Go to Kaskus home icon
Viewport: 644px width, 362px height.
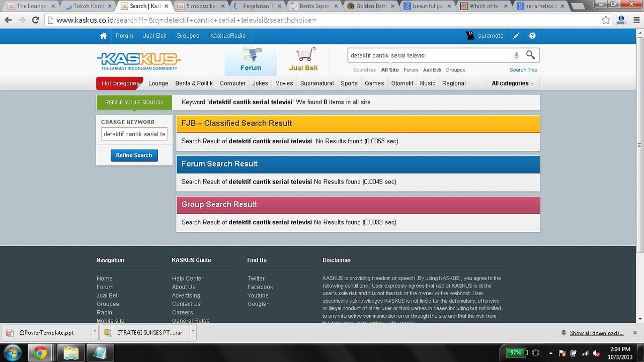coord(103,36)
